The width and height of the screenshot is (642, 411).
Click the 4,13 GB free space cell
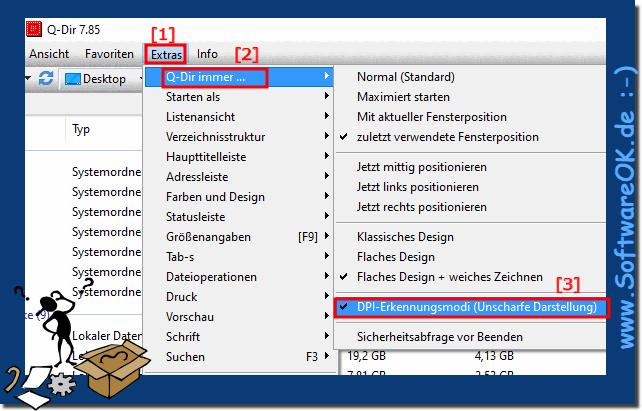(494, 356)
